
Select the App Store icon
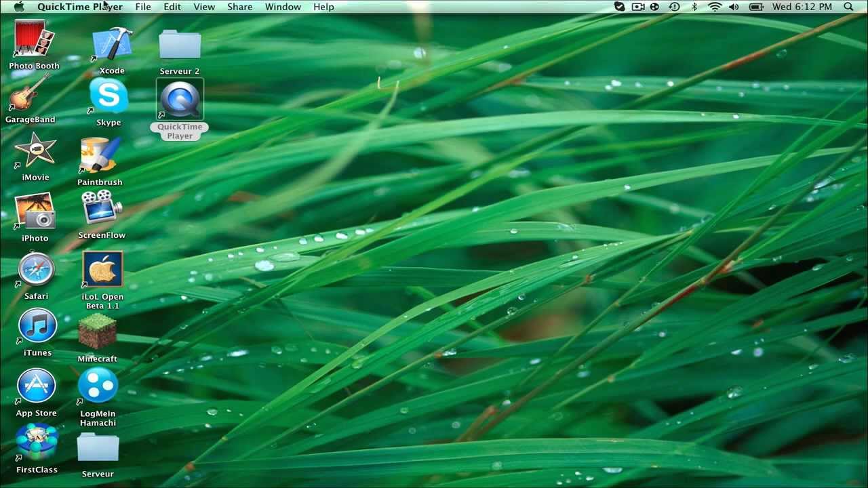pyautogui.click(x=36, y=386)
